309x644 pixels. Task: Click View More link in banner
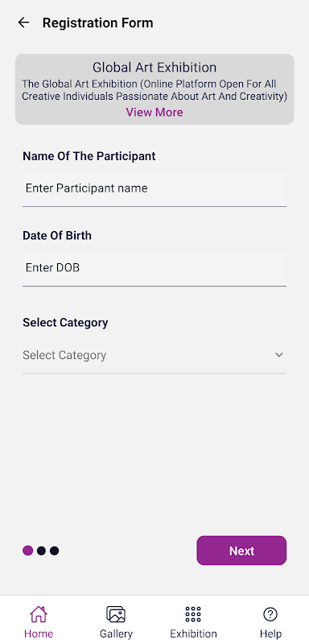coord(154,112)
